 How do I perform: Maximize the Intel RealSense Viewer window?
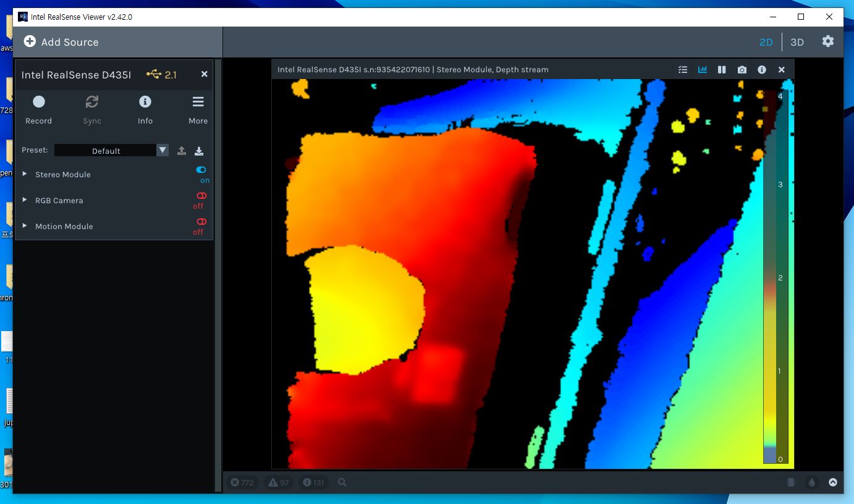(x=801, y=17)
